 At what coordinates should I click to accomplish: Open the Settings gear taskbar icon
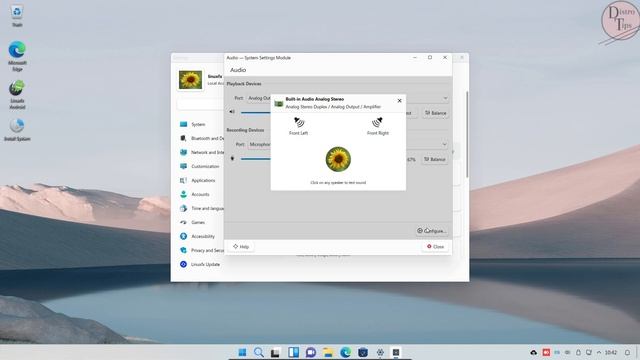[x=380, y=352]
